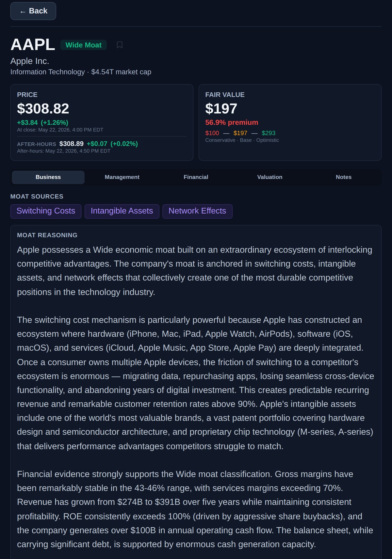The height and width of the screenshot is (559, 392).
Task: Select the Intangible Assets moat chip
Action: point(122,211)
